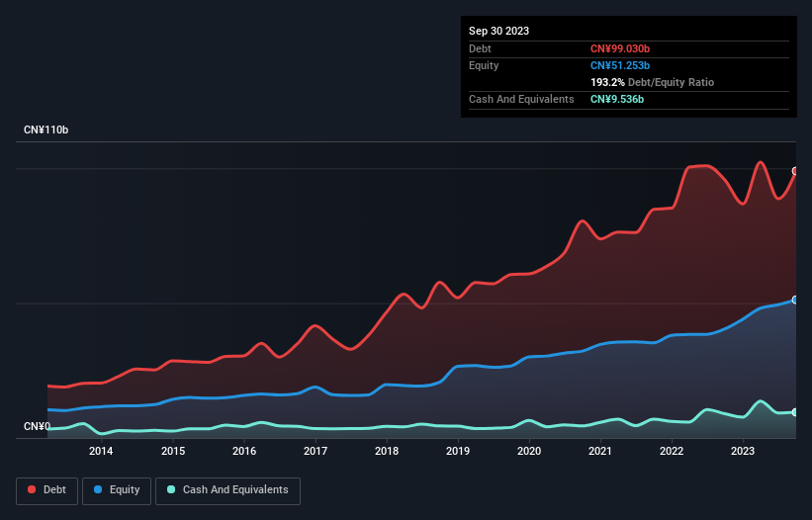Image resolution: width=812 pixels, height=520 pixels.
Task: Select the 2018 x-axis label
Action: pyautogui.click(x=387, y=451)
